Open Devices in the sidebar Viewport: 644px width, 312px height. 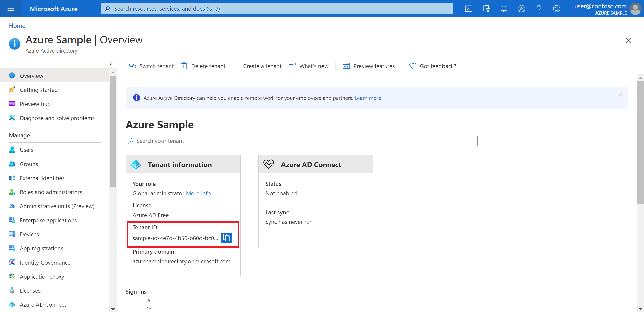[55, 234]
